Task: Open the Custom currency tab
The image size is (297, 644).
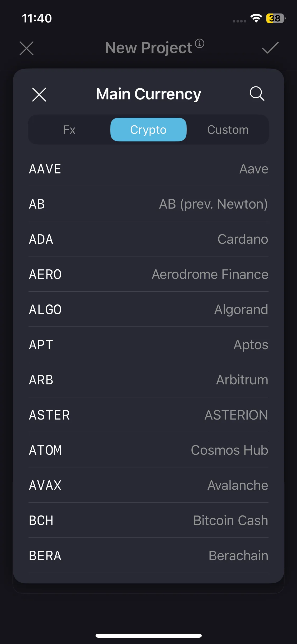Action: point(228,130)
